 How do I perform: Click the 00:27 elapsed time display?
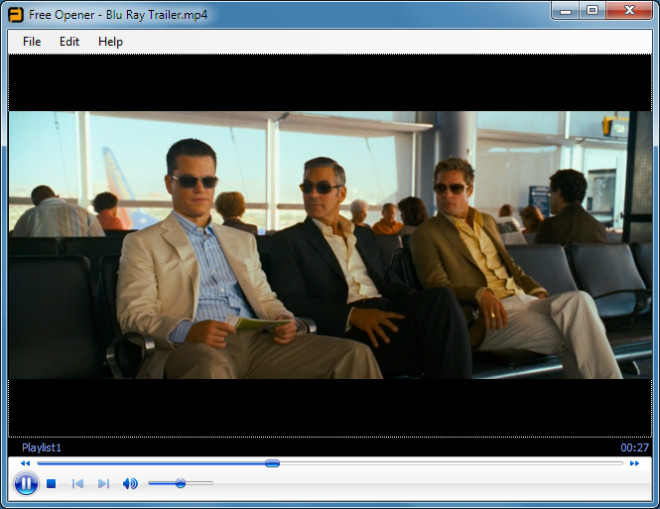[x=635, y=448]
